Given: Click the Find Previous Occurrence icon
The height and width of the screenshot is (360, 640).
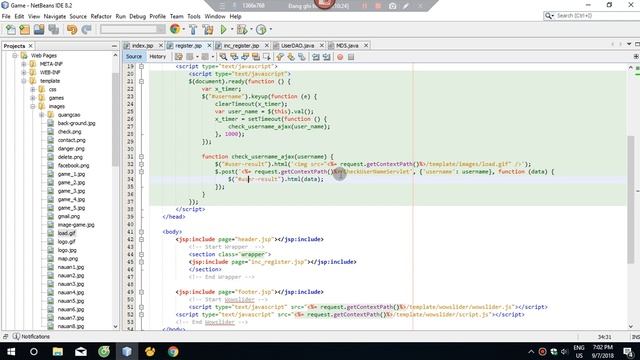Looking at the screenshot, I should [234, 57].
